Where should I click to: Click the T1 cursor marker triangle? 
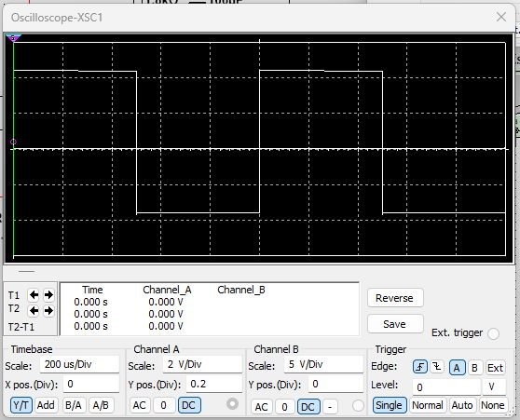[x=13, y=37]
